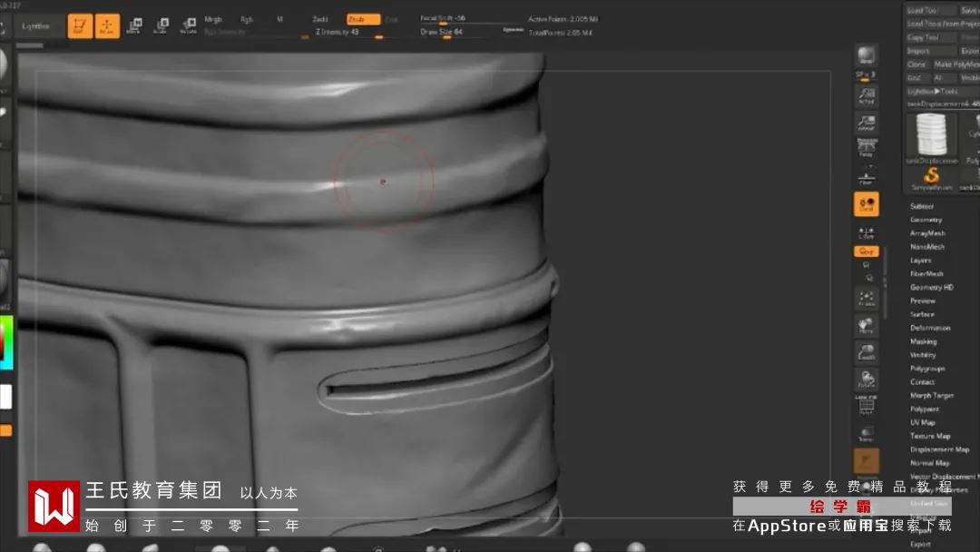Select the tank displacement tool thumbnail
The image size is (980, 552).
click(x=932, y=138)
